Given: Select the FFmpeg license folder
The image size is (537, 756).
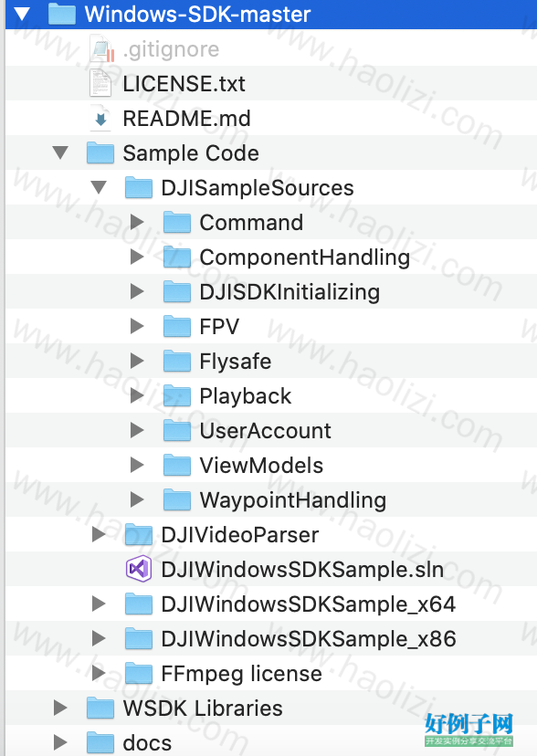Looking at the screenshot, I should click(x=271, y=674).
